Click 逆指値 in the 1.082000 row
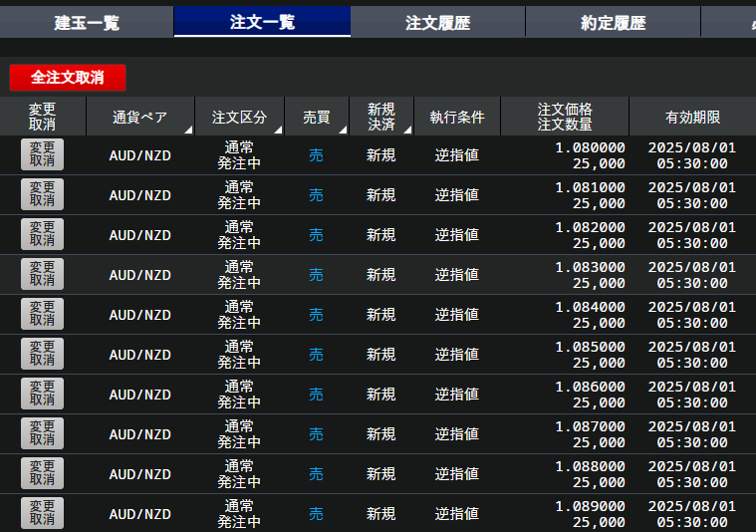Screen dimensions: 756x532 pos(456,235)
